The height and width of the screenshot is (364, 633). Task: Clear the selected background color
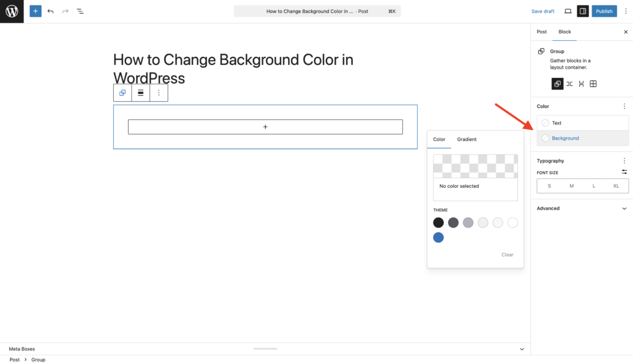point(508,255)
